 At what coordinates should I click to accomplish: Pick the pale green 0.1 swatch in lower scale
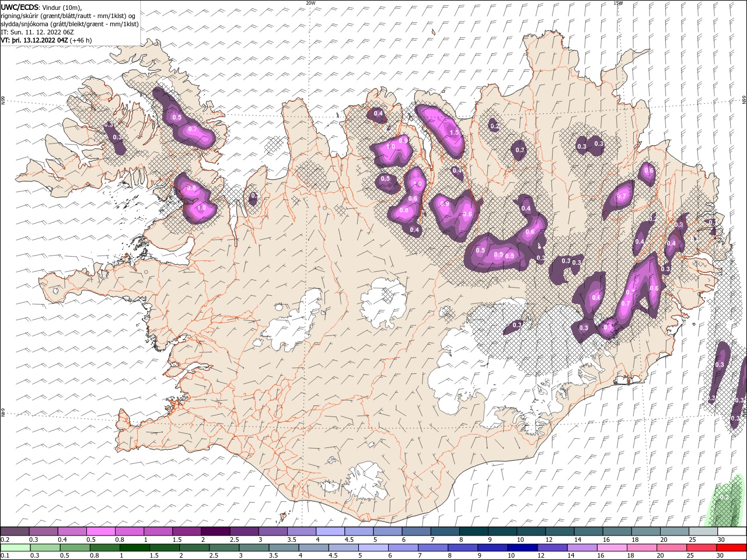coord(15,548)
